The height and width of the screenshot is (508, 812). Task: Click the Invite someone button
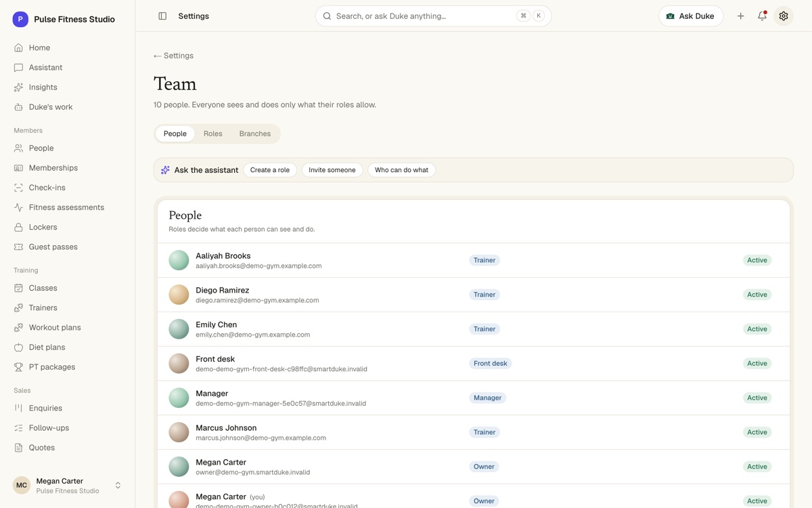coord(332,170)
